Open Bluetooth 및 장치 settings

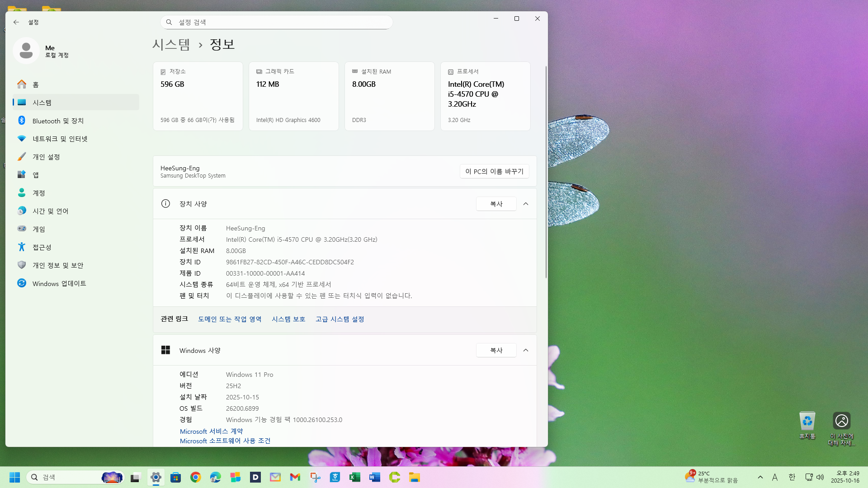click(58, 121)
